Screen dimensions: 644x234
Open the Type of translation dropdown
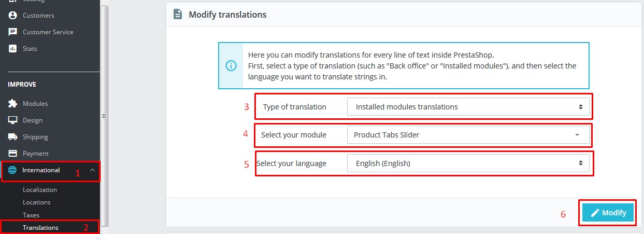[468, 107]
